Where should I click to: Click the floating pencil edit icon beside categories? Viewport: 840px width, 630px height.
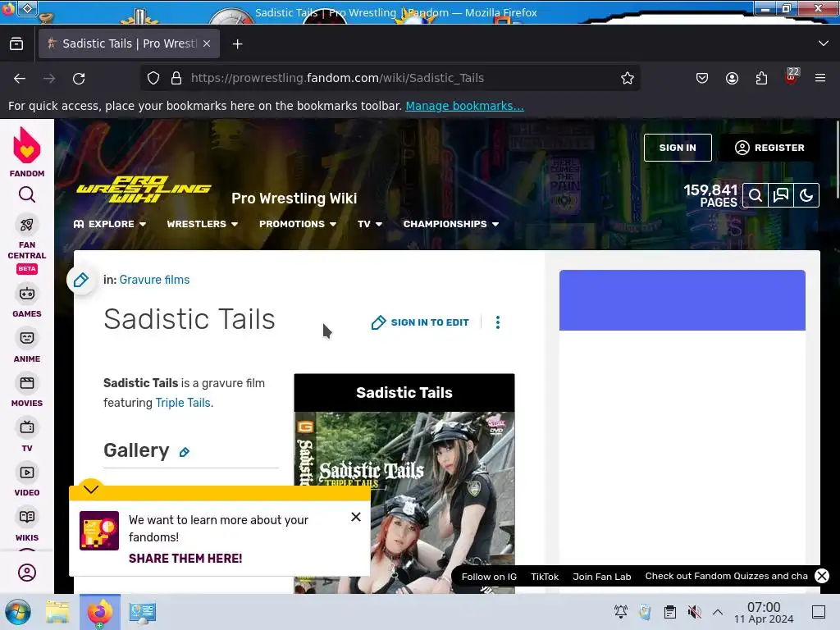point(81,280)
